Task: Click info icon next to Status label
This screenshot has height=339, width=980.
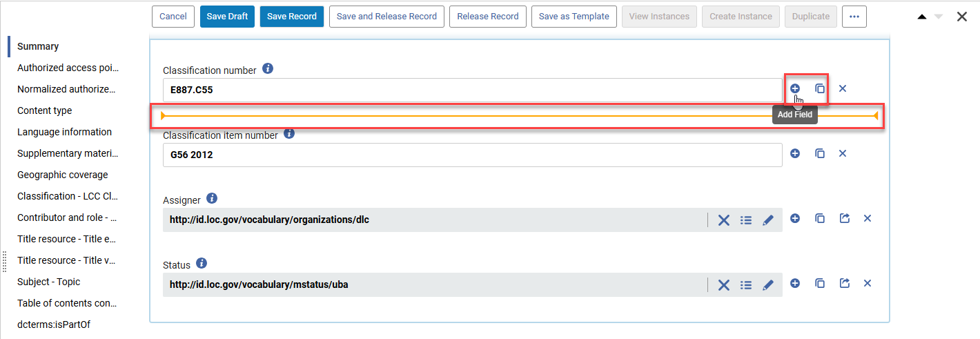Action: tap(202, 264)
